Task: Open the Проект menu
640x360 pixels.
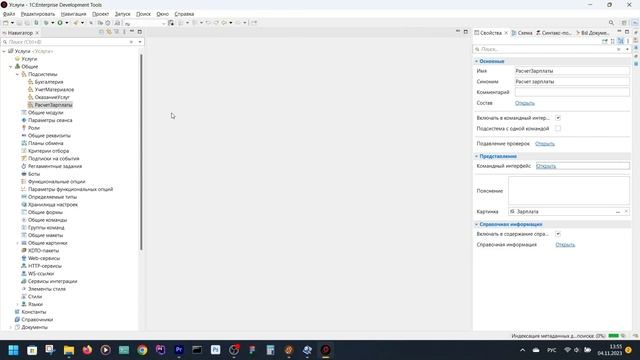Action: click(100, 14)
